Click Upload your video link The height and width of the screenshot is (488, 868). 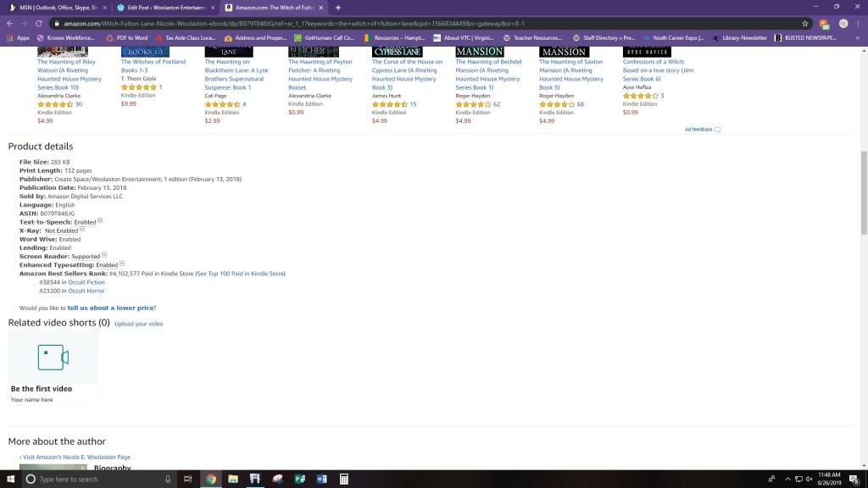click(x=139, y=324)
